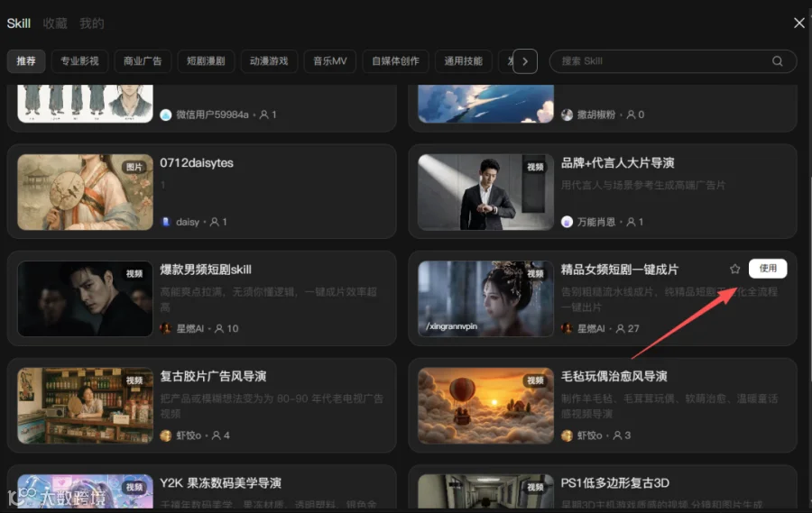
Task: Open the 精品女频短剧一键成片 thumbnail
Action: tap(485, 298)
